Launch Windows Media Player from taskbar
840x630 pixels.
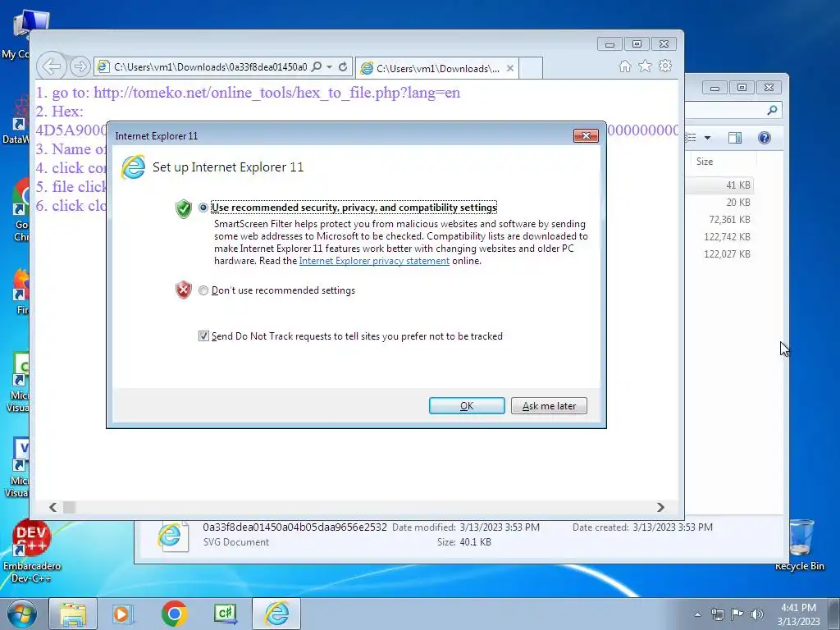[123, 614]
